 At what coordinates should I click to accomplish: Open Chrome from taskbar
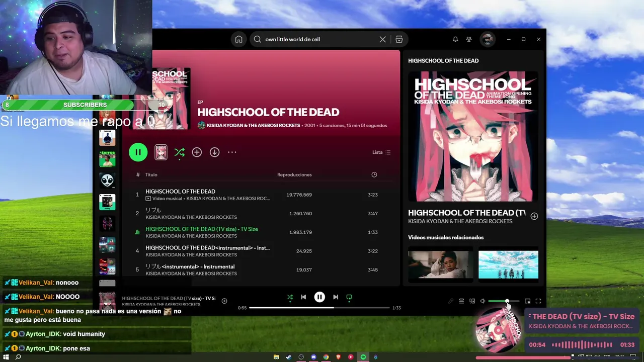(x=326, y=357)
